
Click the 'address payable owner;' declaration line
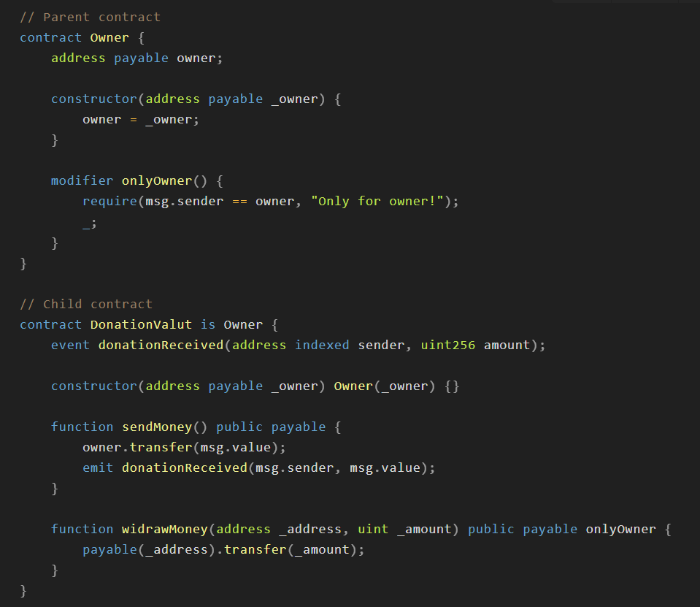pos(136,58)
